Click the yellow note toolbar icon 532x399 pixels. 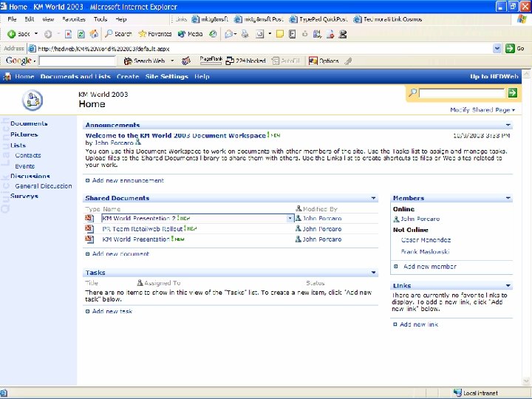point(280,34)
